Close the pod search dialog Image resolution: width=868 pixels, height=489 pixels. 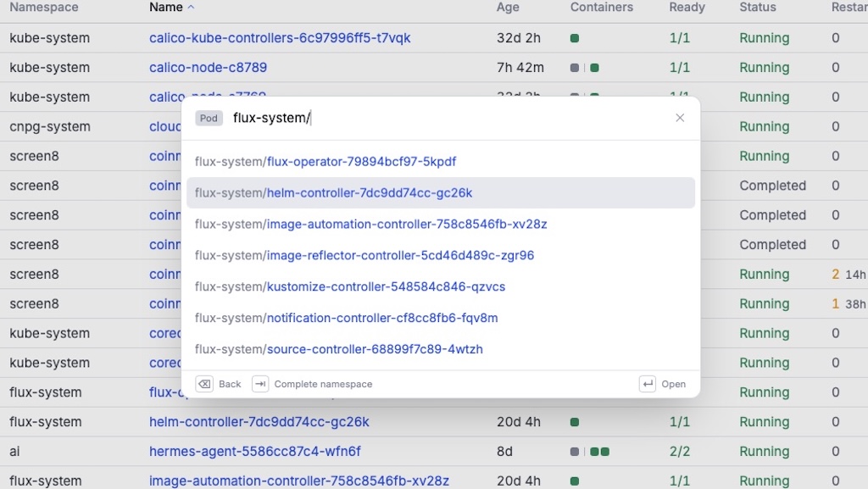coord(680,118)
